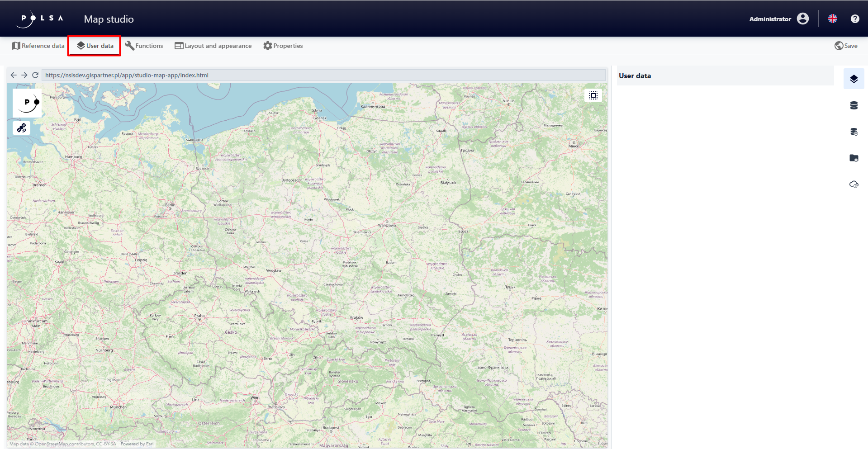
Task: Click the full extent icon on map
Action: tap(593, 95)
